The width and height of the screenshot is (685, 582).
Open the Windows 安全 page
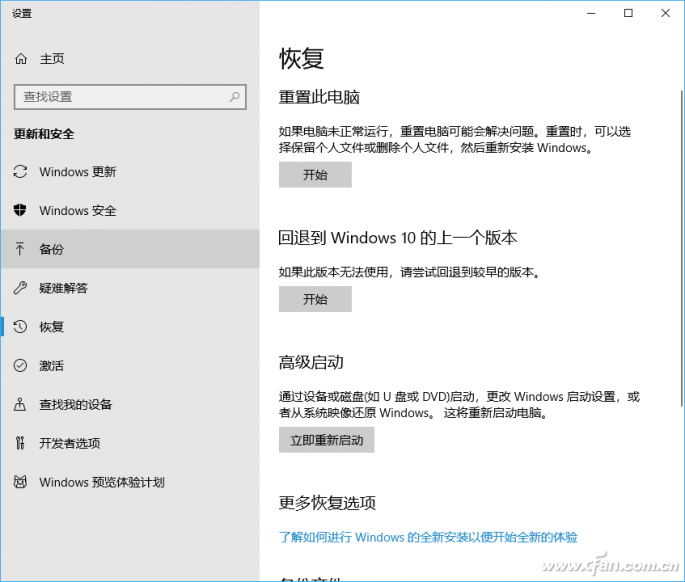coord(130,211)
